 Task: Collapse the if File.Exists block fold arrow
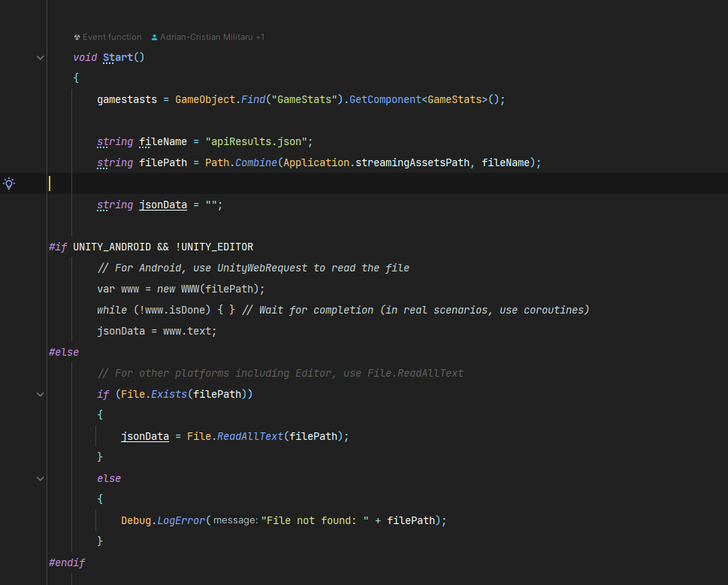pos(41,394)
